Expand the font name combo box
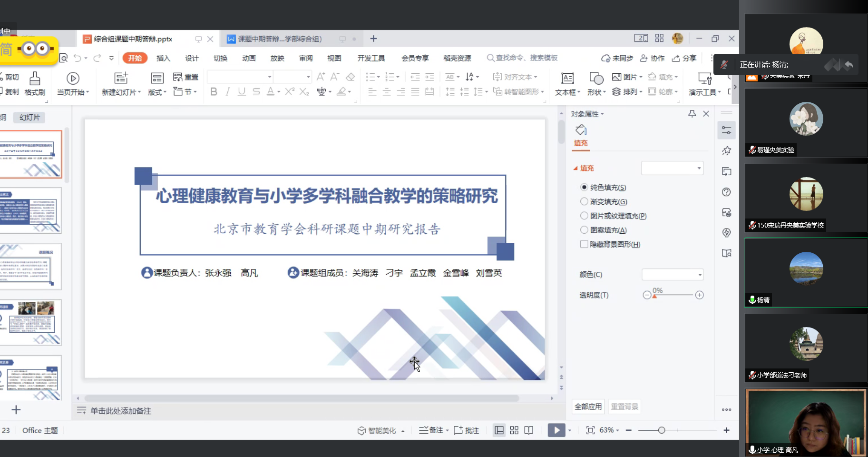 click(x=270, y=77)
